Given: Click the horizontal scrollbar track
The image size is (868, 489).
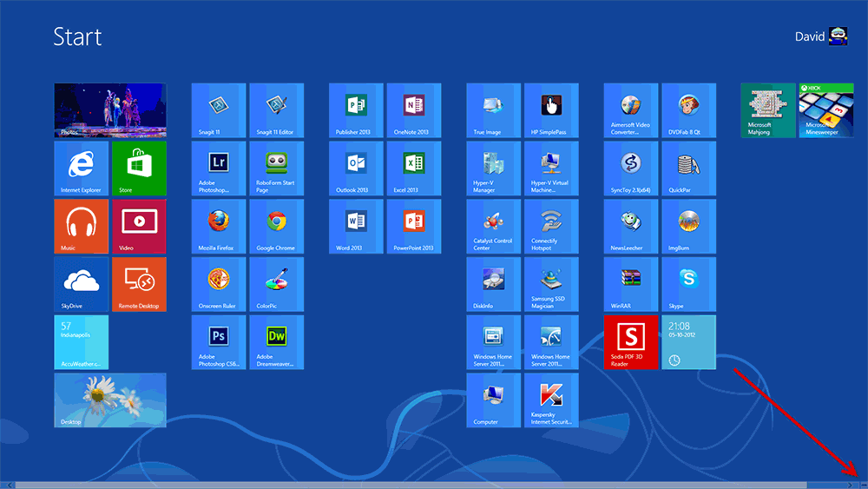Looking at the screenshot, I should coord(430,486).
